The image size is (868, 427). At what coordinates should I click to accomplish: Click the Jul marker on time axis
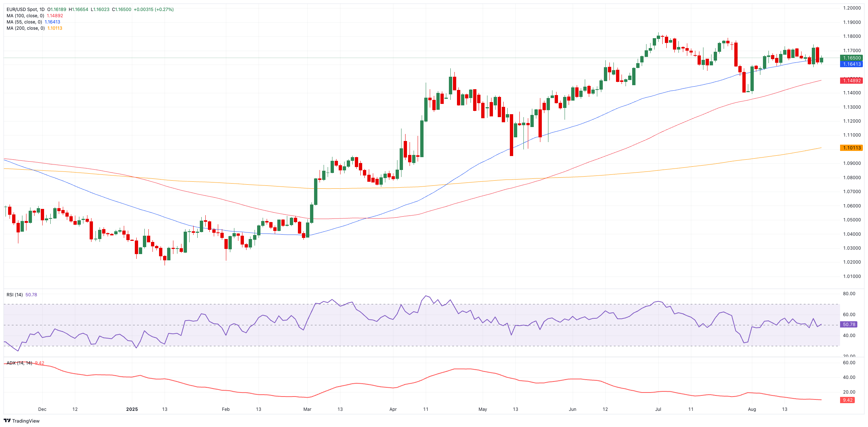click(658, 409)
